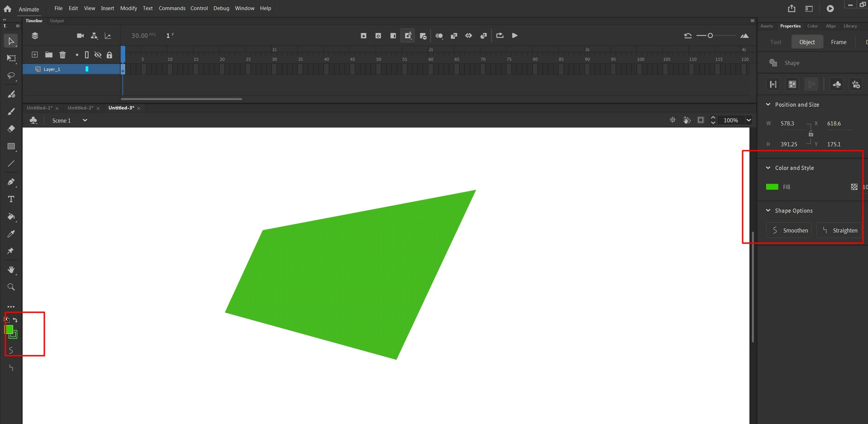Select the Pen tool
868x424 pixels.
point(11,182)
